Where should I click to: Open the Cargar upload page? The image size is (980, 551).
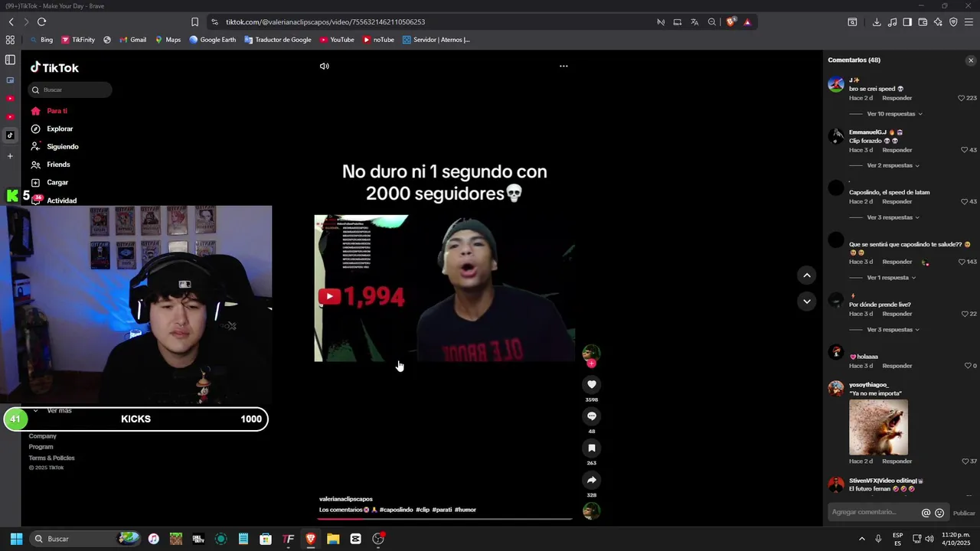(x=57, y=183)
